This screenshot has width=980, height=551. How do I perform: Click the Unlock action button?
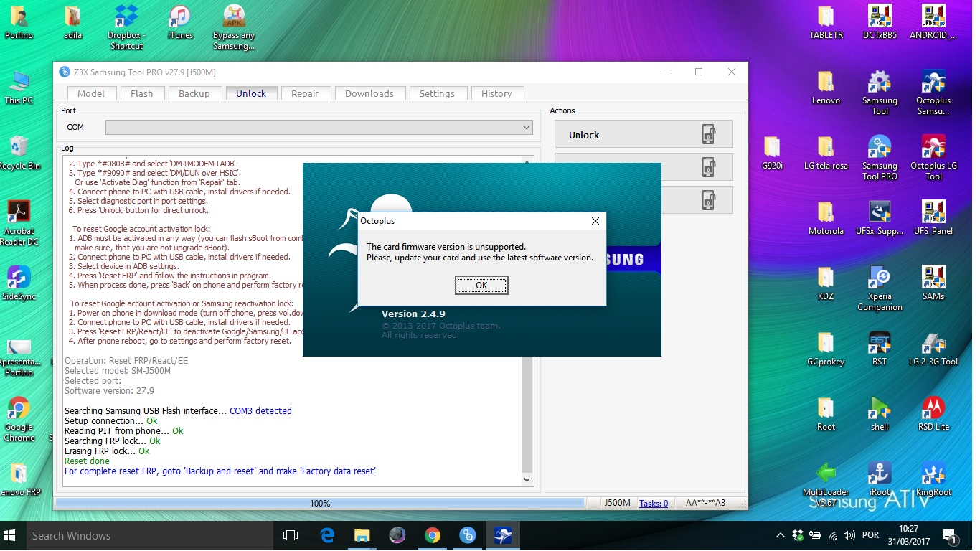[x=644, y=134]
